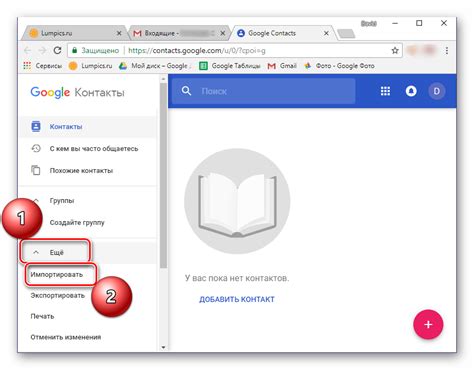Click the ДОБАВИТЬ КОНТАКТ link
The width and height of the screenshot is (474, 370).
point(237,299)
